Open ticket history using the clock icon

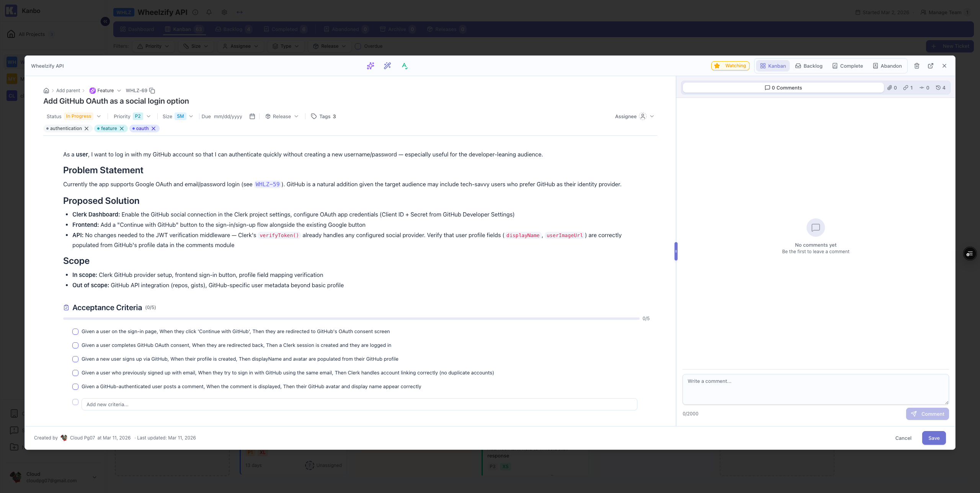[x=939, y=88]
